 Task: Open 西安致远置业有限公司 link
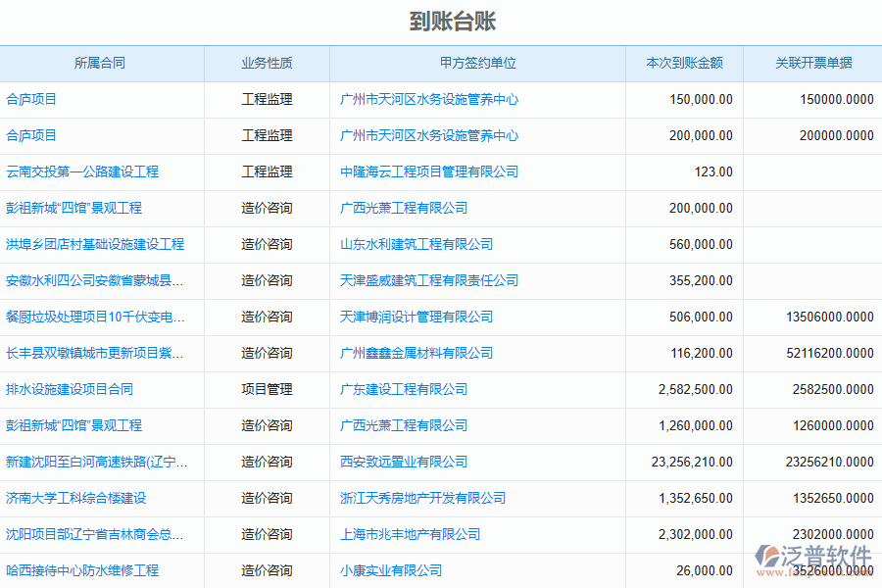click(404, 462)
